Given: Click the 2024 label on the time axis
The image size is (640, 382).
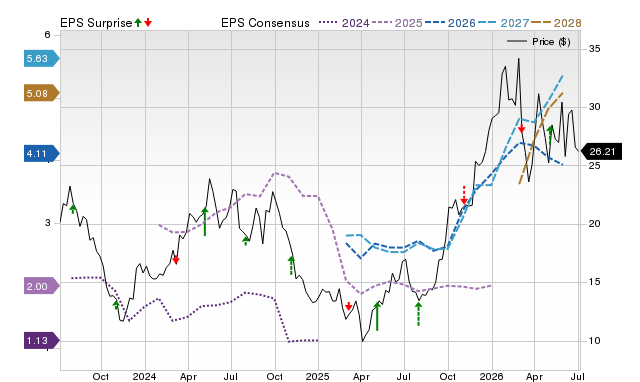Looking at the screenshot, I should 144,376.
